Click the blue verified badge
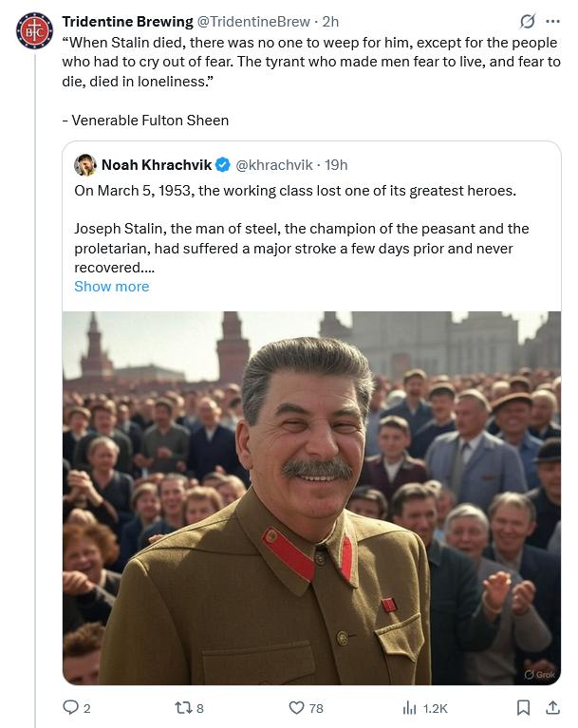 (222, 165)
